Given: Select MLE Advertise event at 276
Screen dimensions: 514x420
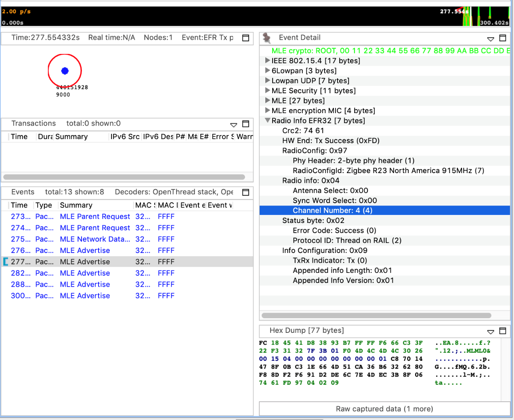Looking at the screenshot, I should (127, 251).
